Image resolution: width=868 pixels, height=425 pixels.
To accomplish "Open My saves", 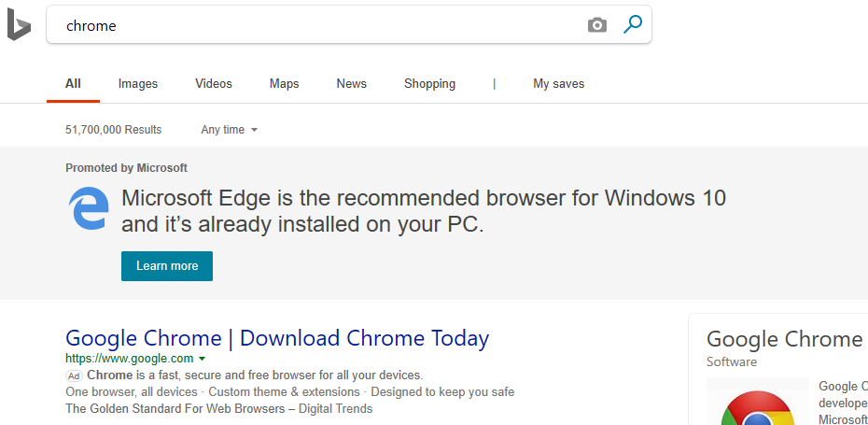I will (x=558, y=84).
